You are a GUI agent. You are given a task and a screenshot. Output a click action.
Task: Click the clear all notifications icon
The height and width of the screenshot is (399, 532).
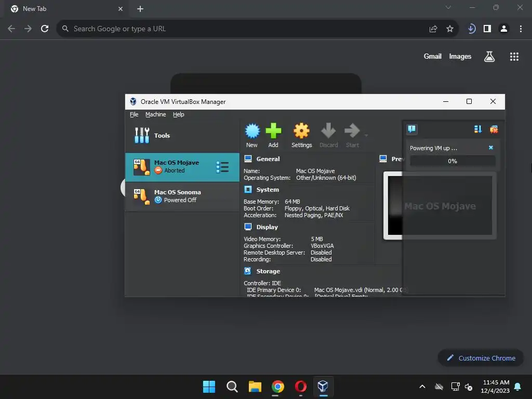coord(494,129)
